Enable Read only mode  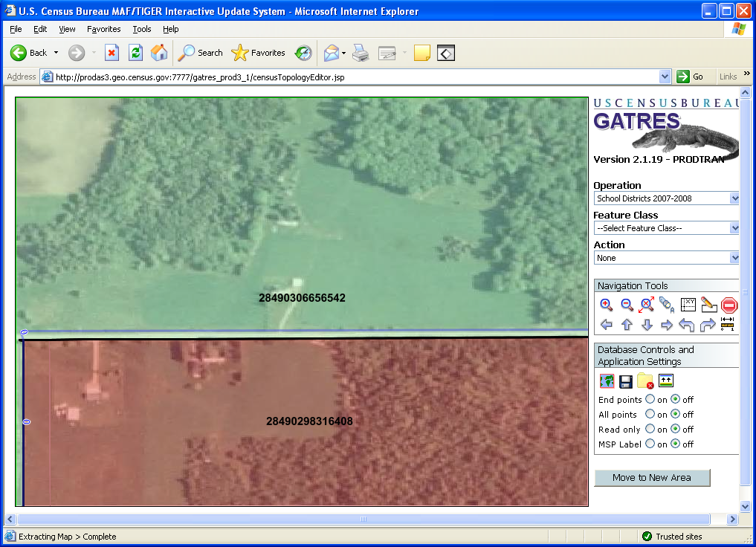click(650, 430)
